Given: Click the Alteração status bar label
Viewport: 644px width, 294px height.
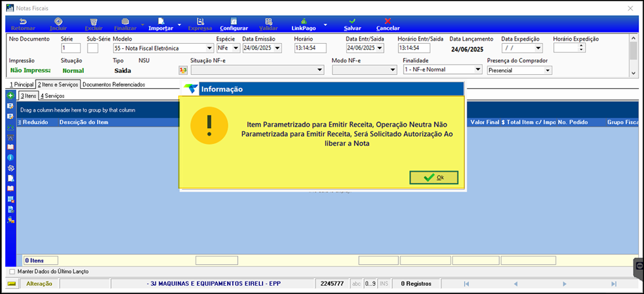Looking at the screenshot, I should (x=39, y=284).
